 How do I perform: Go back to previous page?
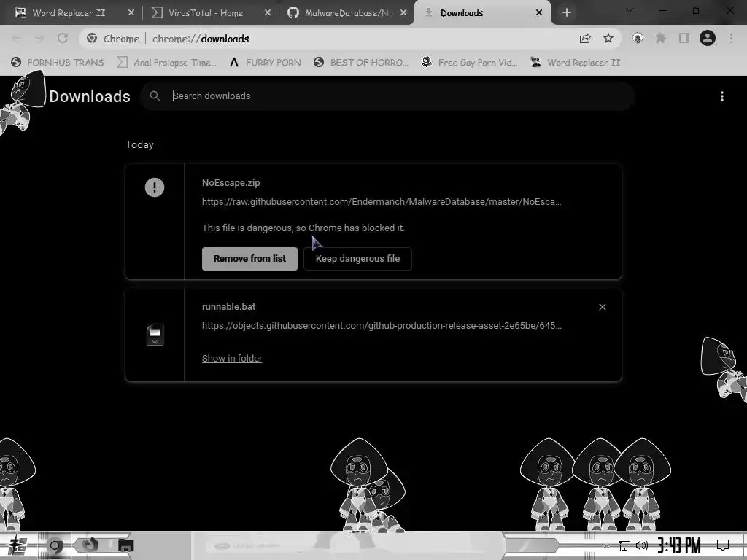click(16, 39)
